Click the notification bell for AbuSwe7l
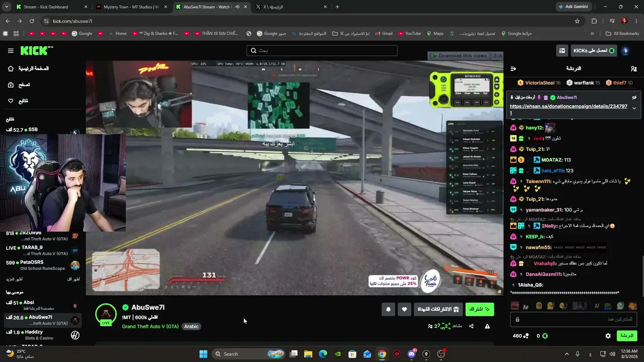Screen dimensions: 644x362 [x=388, y=310]
